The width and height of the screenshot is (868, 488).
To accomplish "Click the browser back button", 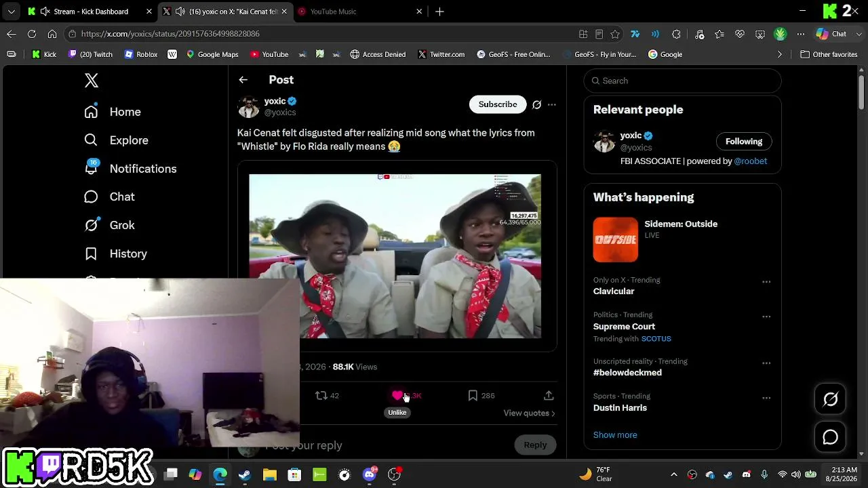I will click(12, 34).
